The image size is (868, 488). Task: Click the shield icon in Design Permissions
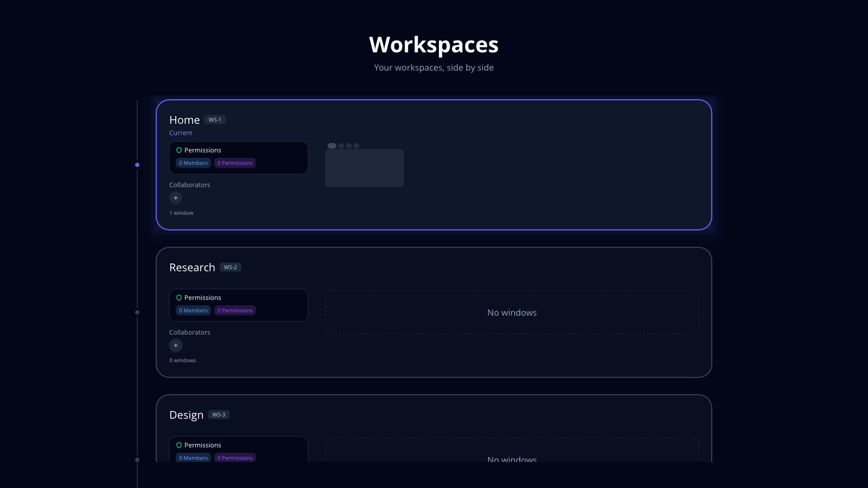(x=179, y=445)
